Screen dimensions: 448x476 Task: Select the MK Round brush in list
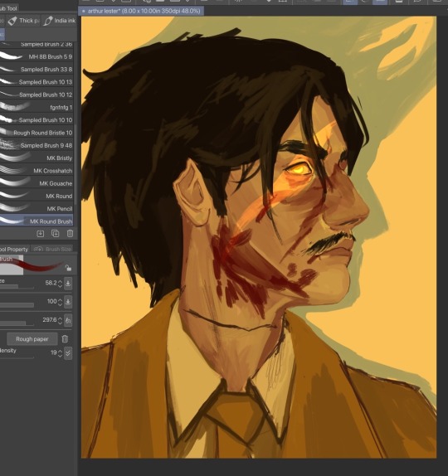coord(37,196)
